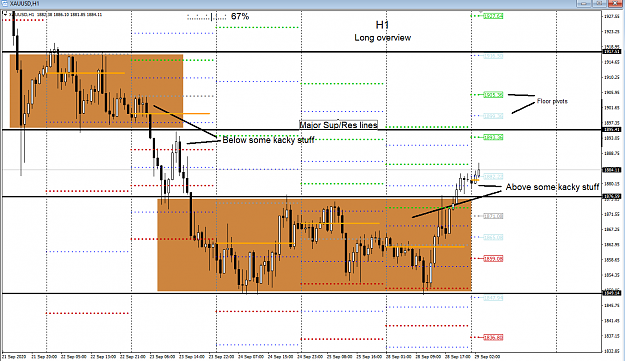The height and width of the screenshot is (361, 625).
Task: Click the 1871.55 value on the price scale
Action: pos(612,214)
